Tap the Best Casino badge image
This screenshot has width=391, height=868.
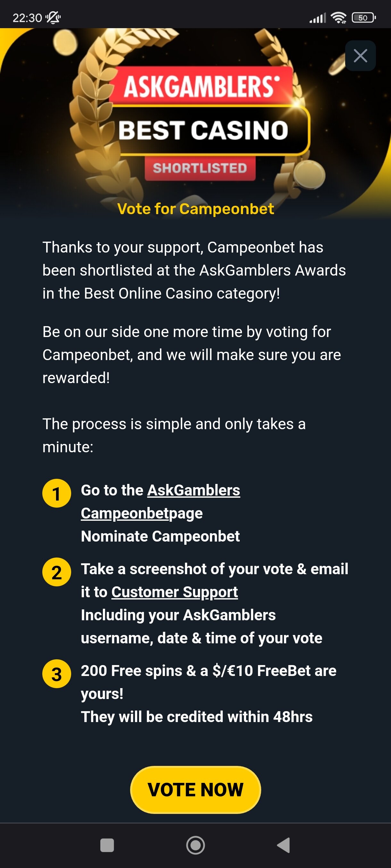(x=203, y=130)
